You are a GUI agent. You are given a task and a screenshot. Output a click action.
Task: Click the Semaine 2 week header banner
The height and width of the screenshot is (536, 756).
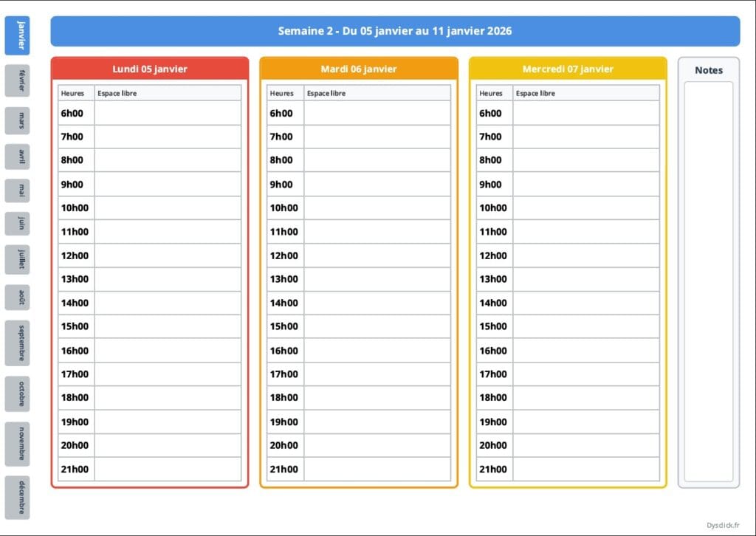tap(395, 31)
